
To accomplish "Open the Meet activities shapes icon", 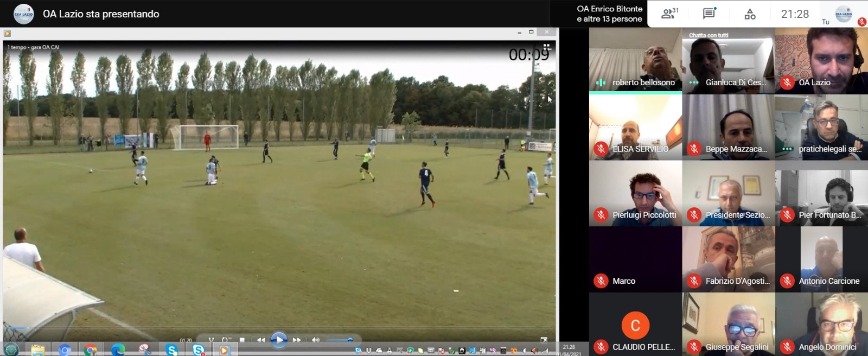I will click(x=750, y=14).
